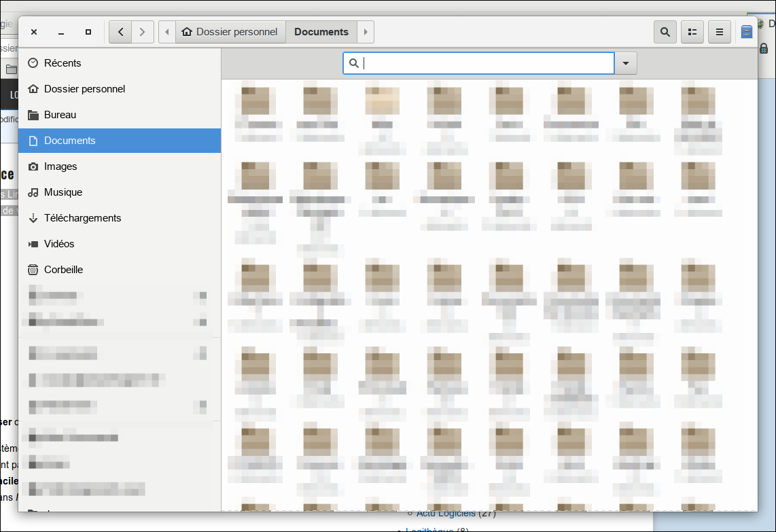Click the Dossier personnel path bar button
This screenshot has height=532, width=776.
pyautogui.click(x=230, y=32)
